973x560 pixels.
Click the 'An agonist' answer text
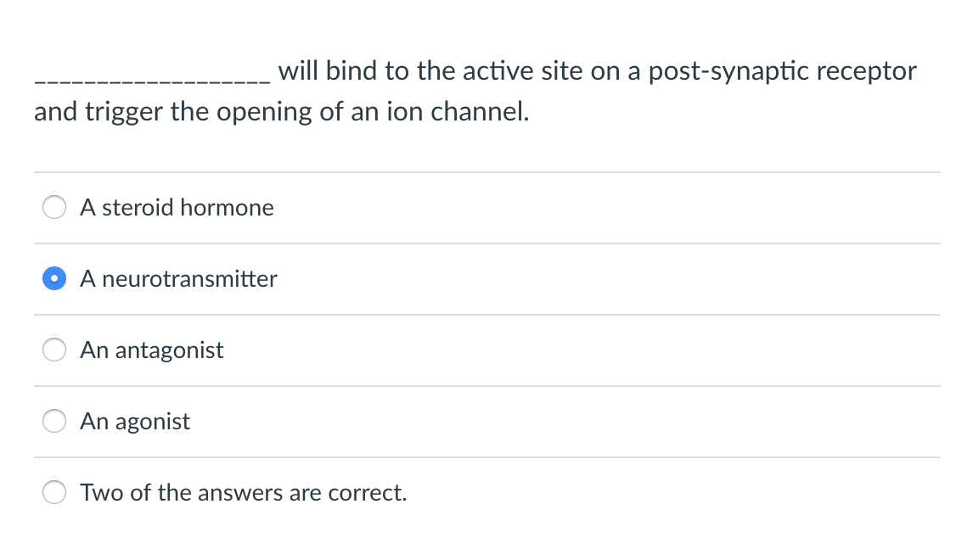pos(134,421)
